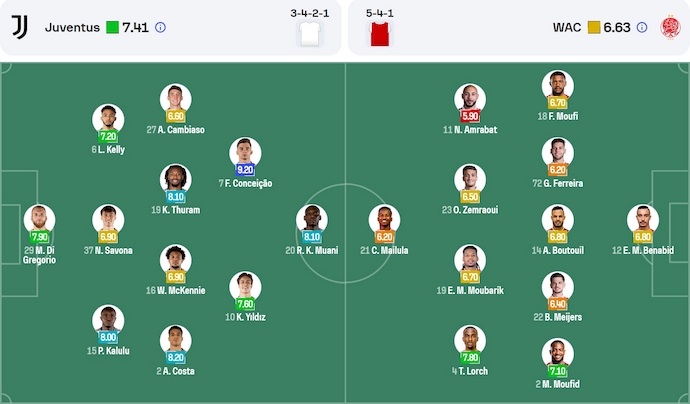Open T. Lorch player photo
Image resolution: width=690 pixels, height=404 pixels.
[x=469, y=340]
